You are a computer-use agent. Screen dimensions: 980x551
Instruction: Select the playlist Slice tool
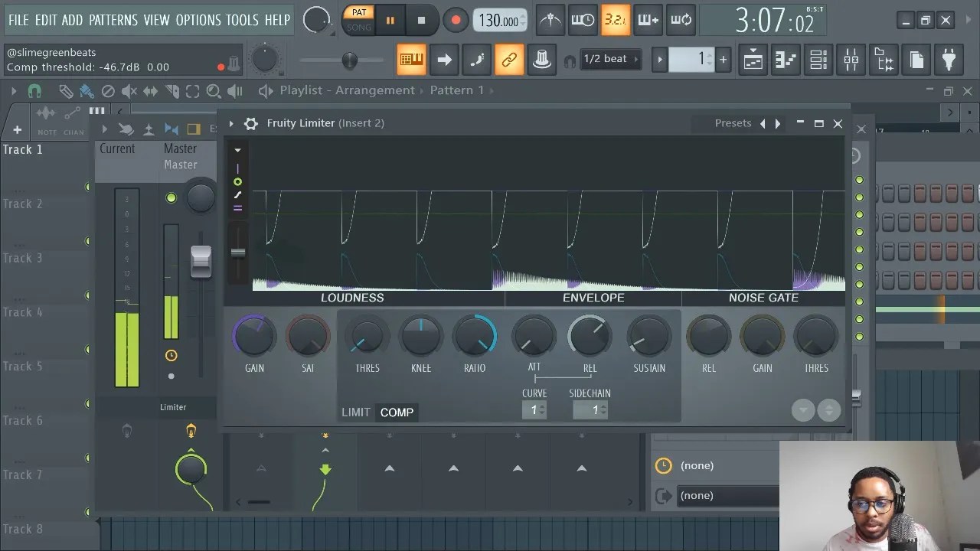[x=171, y=91]
